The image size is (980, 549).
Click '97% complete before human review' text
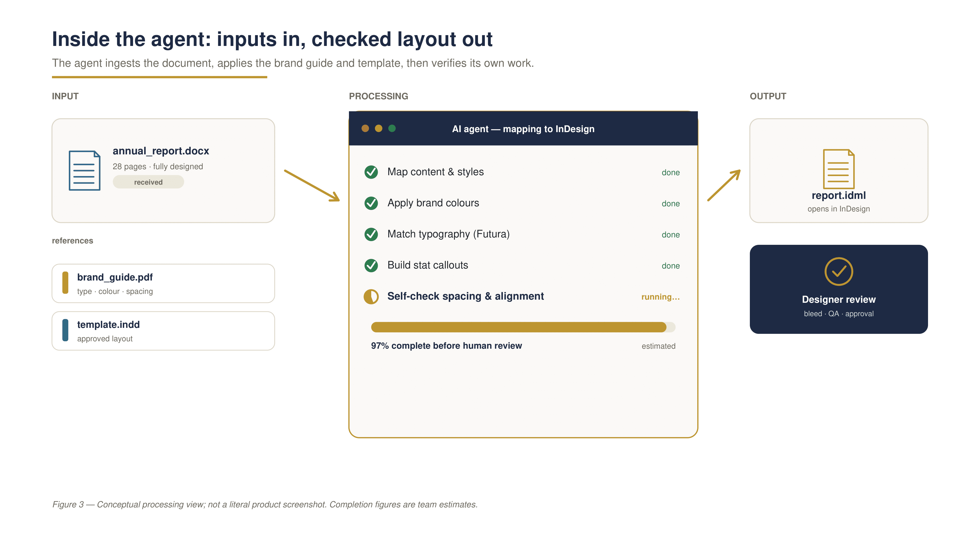pos(447,346)
